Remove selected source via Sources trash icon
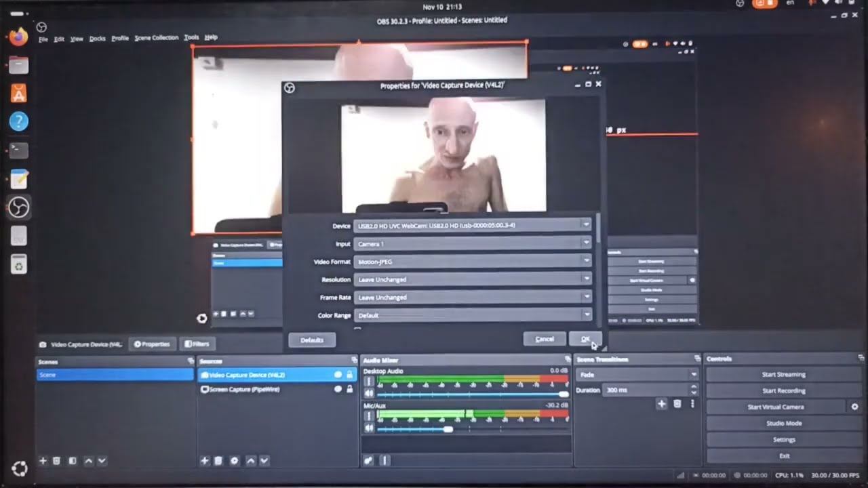The height and width of the screenshot is (488, 868). [218, 461]
